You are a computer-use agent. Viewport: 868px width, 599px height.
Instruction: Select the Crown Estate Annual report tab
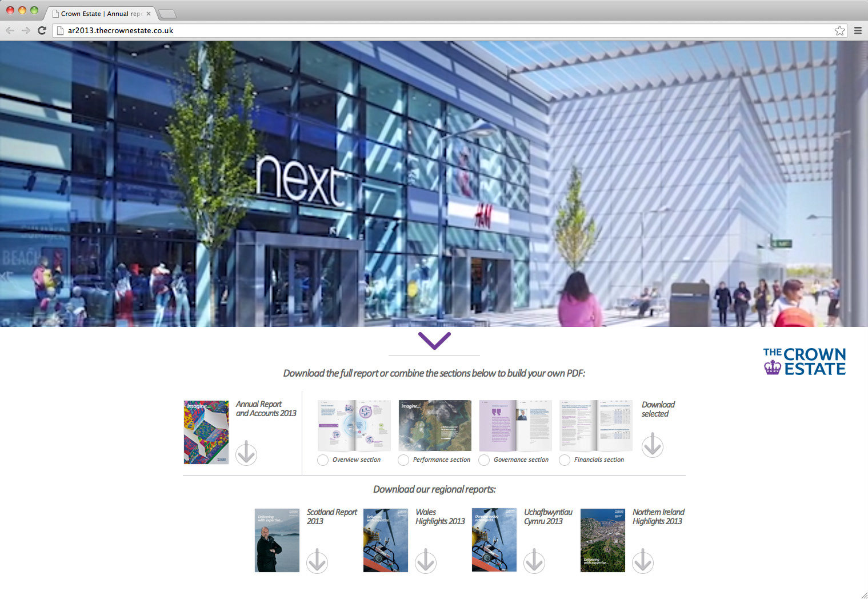(102, 14)
